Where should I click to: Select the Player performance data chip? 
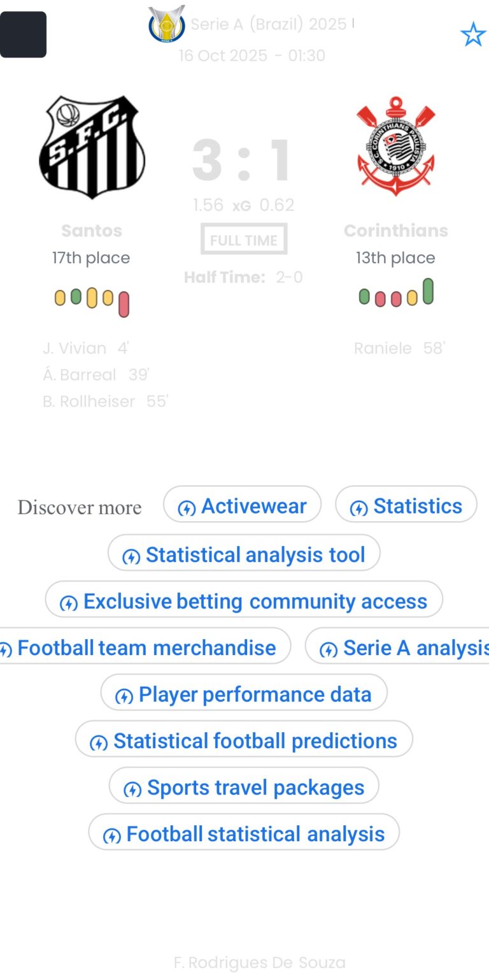[x=244, y=694]
